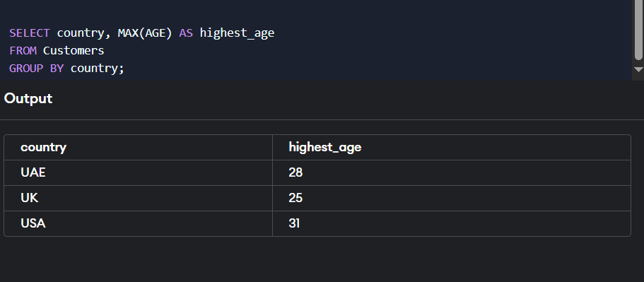Click the country column header
644x282 pixels.
[139, 148]
